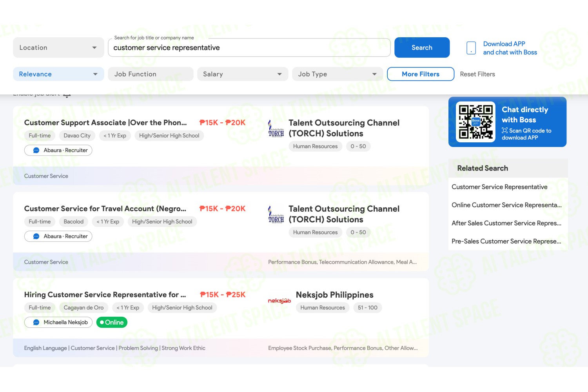Open More Filters
Viewport: 588px width, 392px height.
[x=421, y=74]
